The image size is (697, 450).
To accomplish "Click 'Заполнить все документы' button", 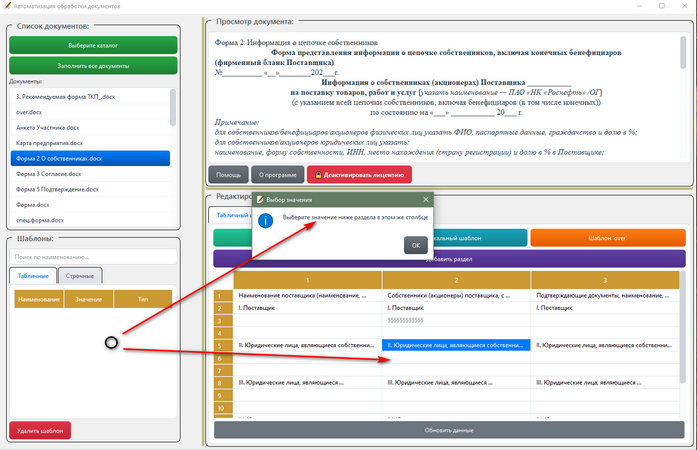I will (x=93, y=66).
